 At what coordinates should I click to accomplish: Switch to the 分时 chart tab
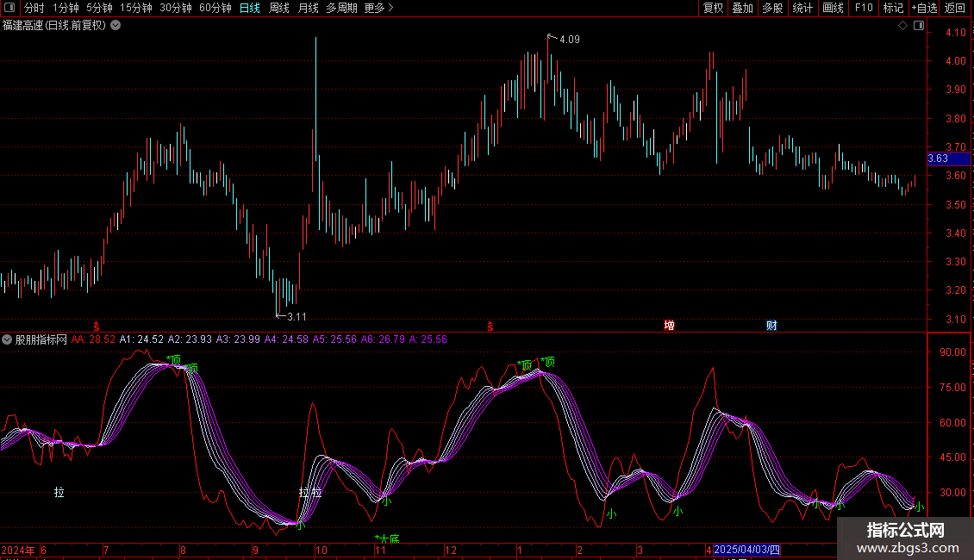34,8
